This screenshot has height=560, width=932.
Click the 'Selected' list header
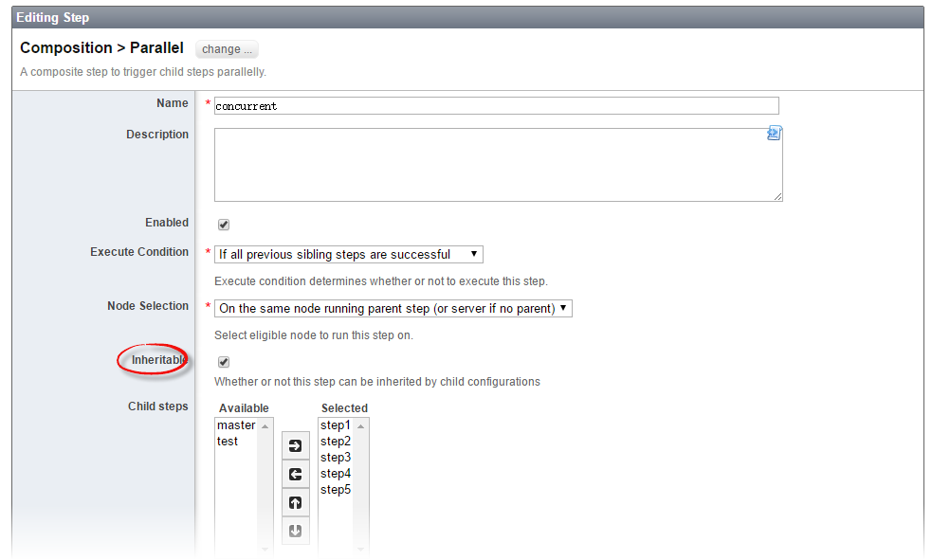(x=344, y=408)
